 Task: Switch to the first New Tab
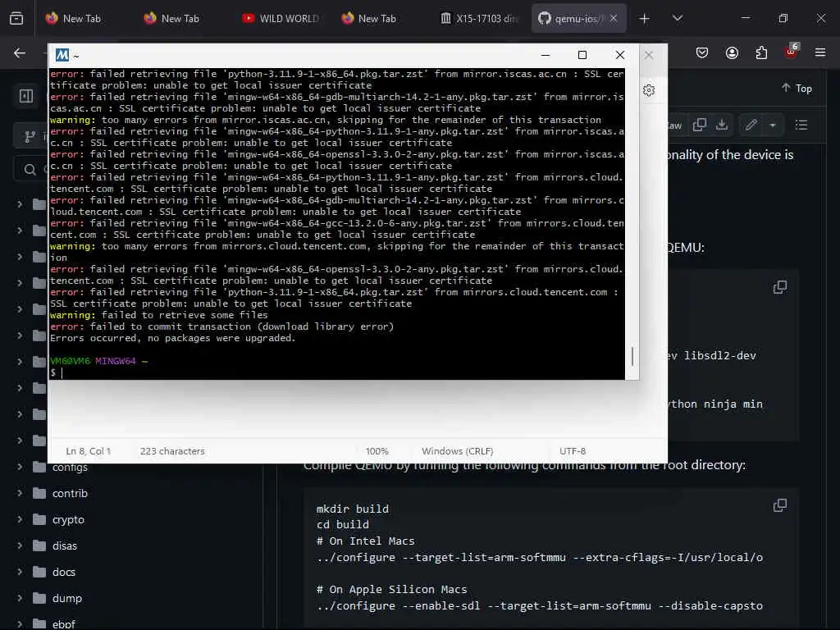point(74,18)
